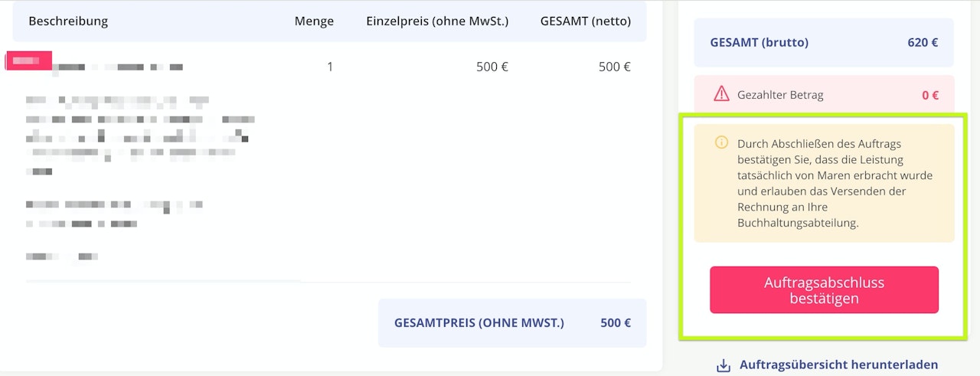Click the download arrow icon

coord(723,366)
